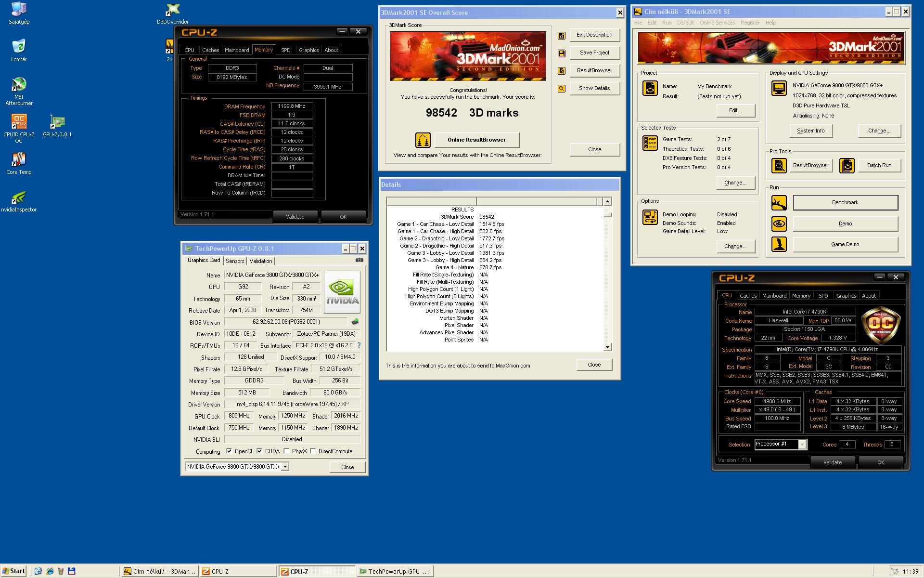Click the Details list scroll up arrow
Image resolution: width=924 pixels, height=578 pixels.
607,202
